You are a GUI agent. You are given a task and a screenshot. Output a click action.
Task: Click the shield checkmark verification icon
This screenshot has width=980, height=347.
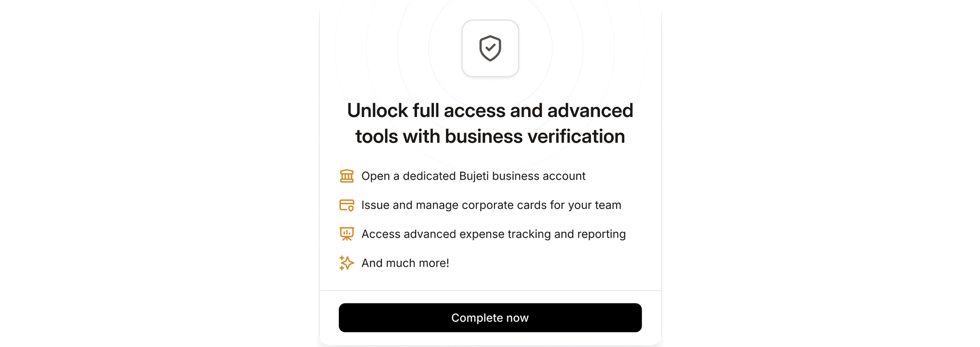click(x=490, y=48)
